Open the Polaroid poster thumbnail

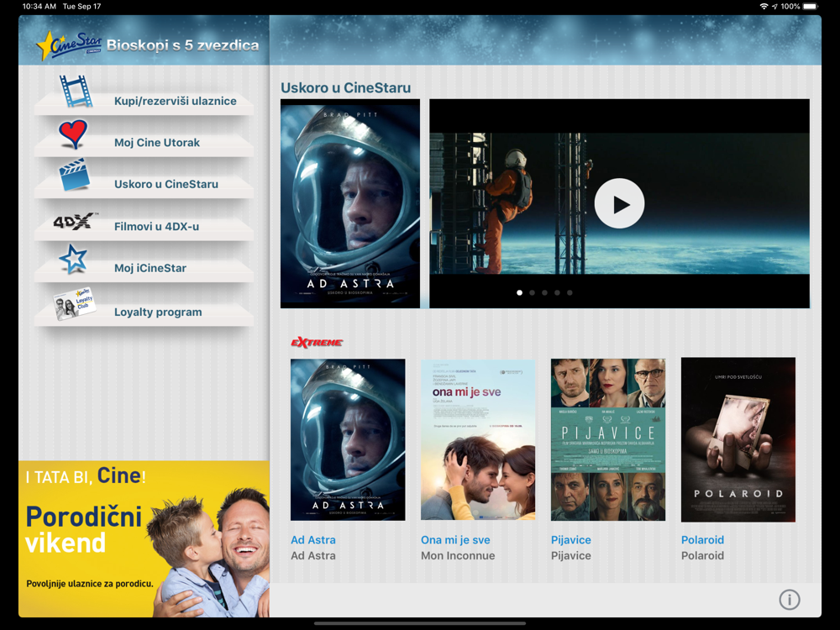pos(738,440)
